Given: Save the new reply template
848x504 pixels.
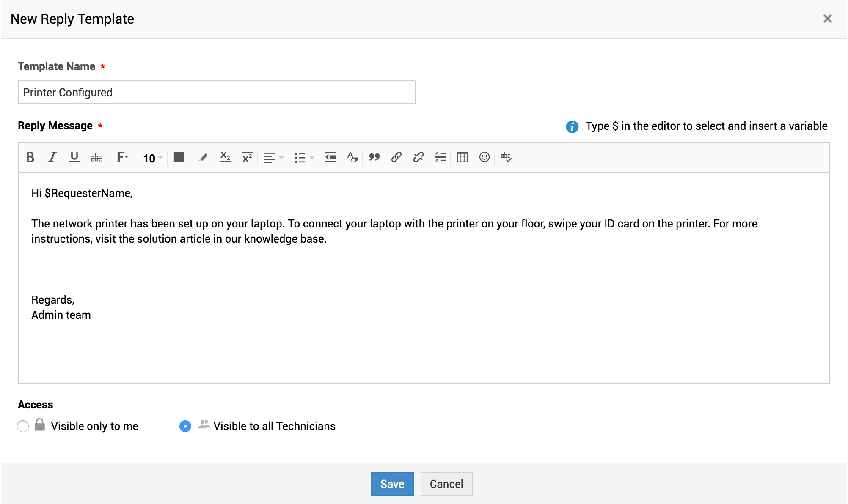Looking at the screenshot, I should click(392, 484).
